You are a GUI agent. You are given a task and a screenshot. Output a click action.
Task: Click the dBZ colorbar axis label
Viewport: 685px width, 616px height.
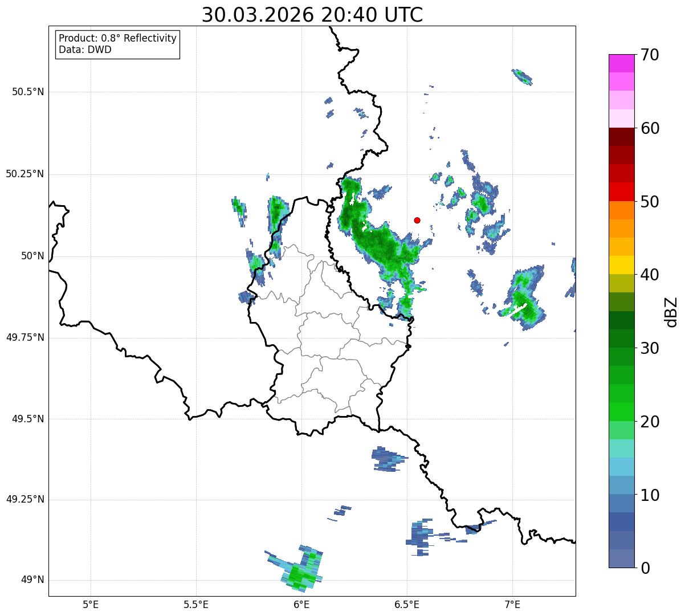(671, 311)
